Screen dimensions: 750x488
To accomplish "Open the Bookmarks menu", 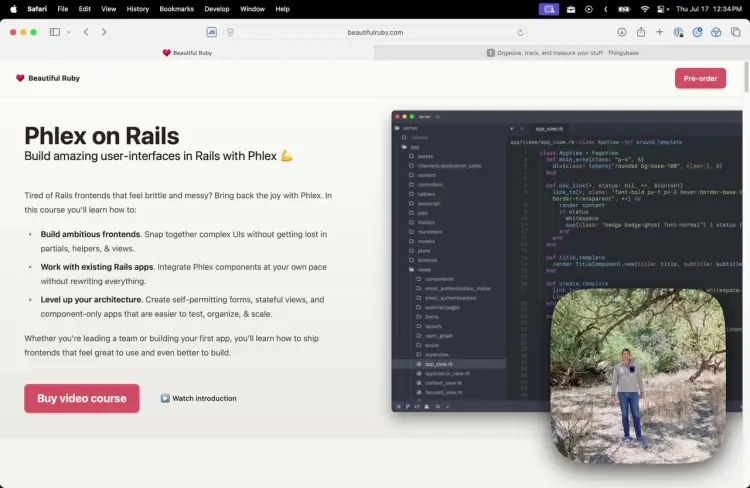I will tap(176, 9).
